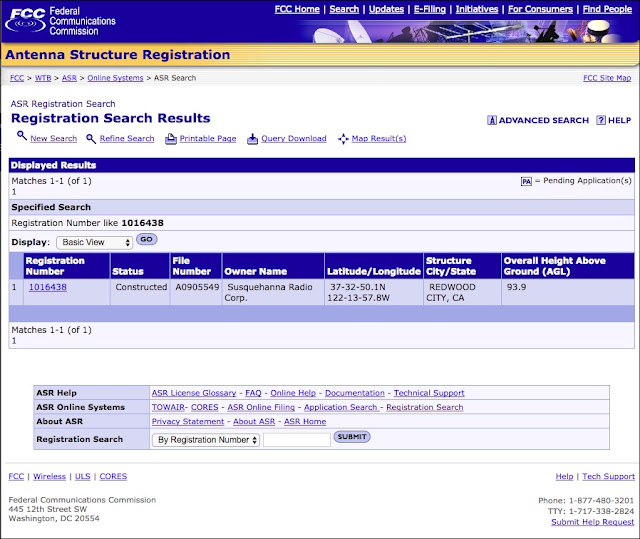Click the Submit Help Request link
640x539 pixels.
[593, 522]
